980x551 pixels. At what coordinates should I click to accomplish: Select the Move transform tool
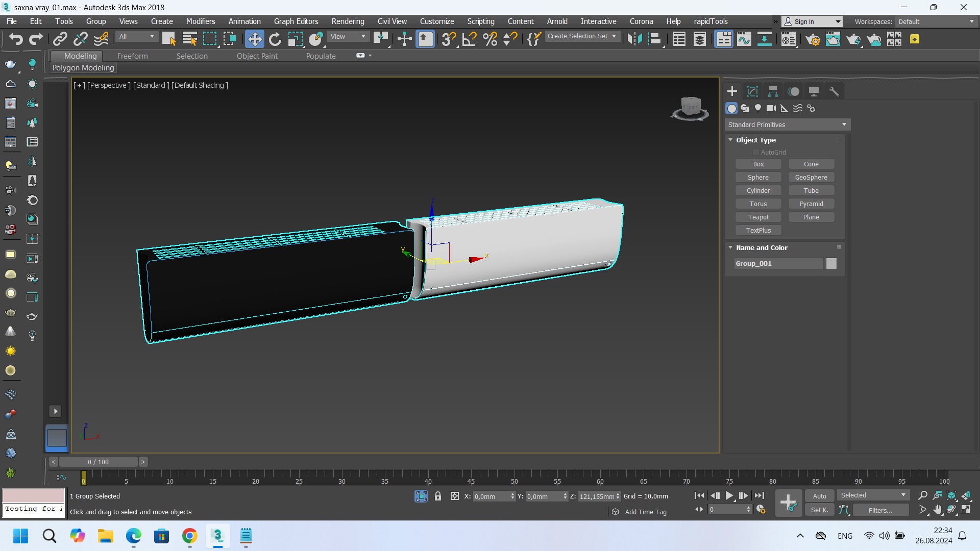tap(254, 39)
